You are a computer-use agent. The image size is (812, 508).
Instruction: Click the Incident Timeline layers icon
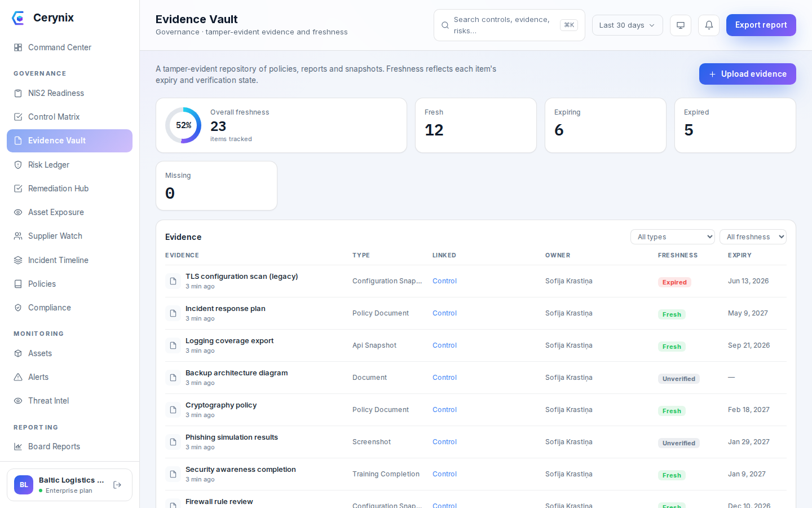pyautogui.click(x=18, y=260)
